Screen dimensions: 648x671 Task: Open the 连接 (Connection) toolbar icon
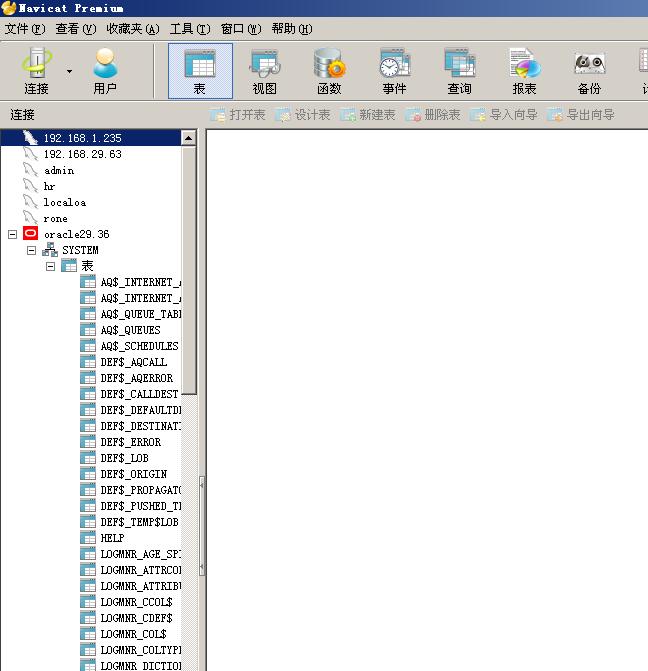(x=37, y=71)
